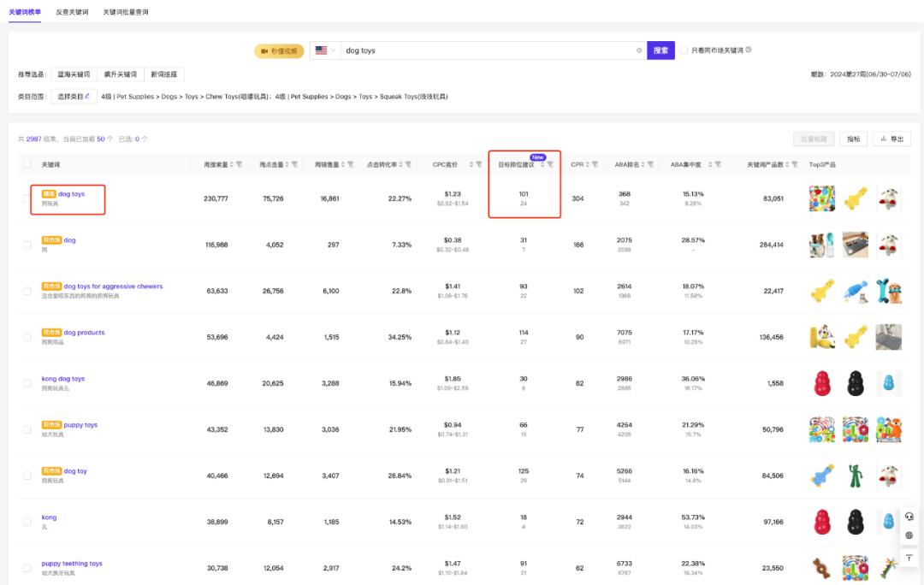Viewport: 924px width, 585px height.
Task: Open 选择类目 category selector
Action: (x=74, y=97)
